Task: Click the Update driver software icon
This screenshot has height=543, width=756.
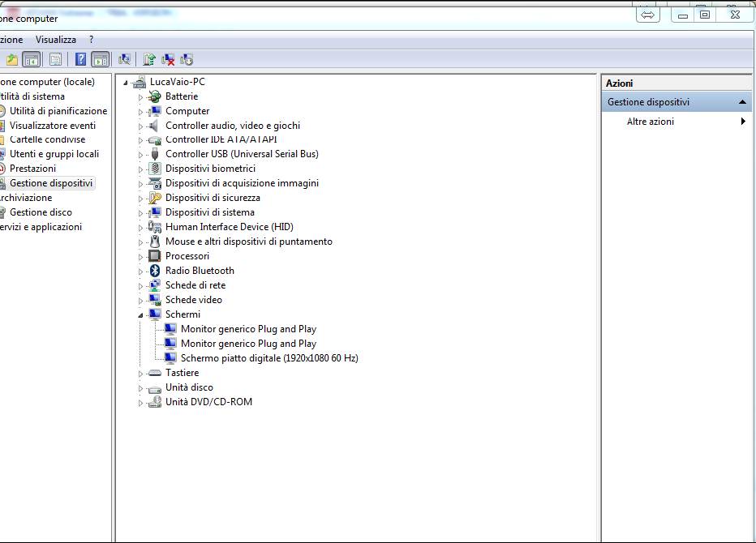Action: tap(149, 59)
